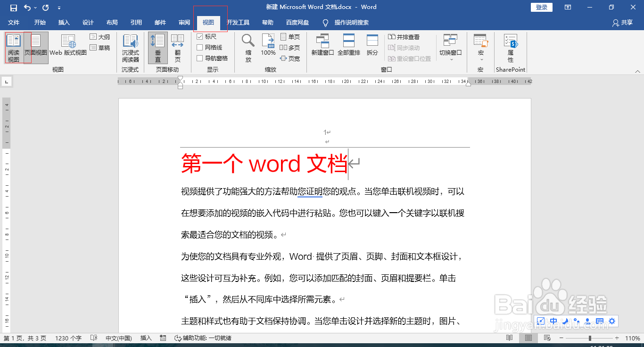This screenshot has width=644, height=347.
Task: Switch to Read Mode from status bar
Action: [x=509, y=338]
